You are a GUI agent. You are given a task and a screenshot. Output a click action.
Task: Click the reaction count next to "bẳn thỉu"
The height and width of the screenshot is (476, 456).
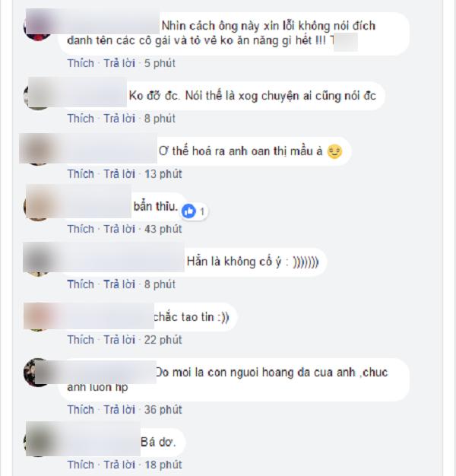coord(202,211)
